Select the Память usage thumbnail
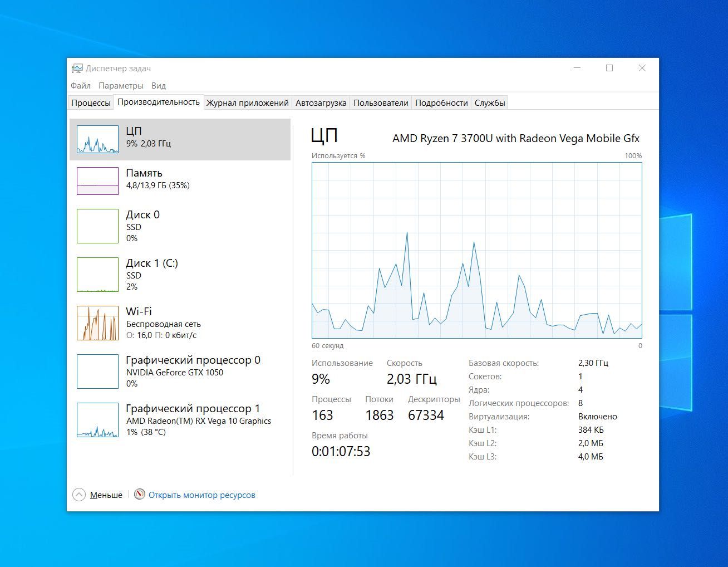The width and height of the screenshot is (728, 567). click(97, 181)
